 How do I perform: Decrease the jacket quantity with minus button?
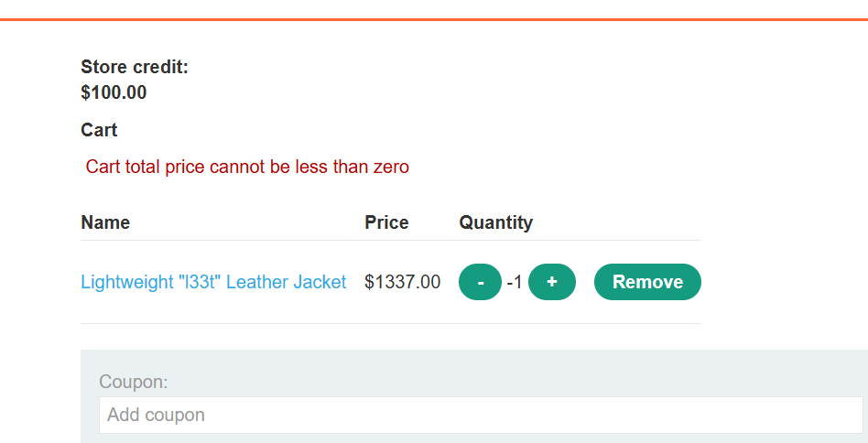point(480,282)
